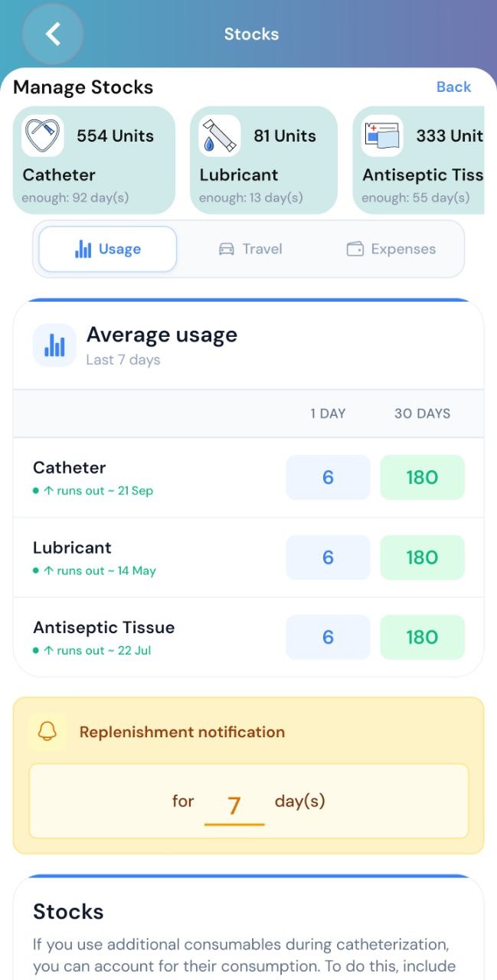The height and width of the screenshot is (980, 497).
Task: Tap the bell icon in Replenishment notification
Action: [46, 732]
